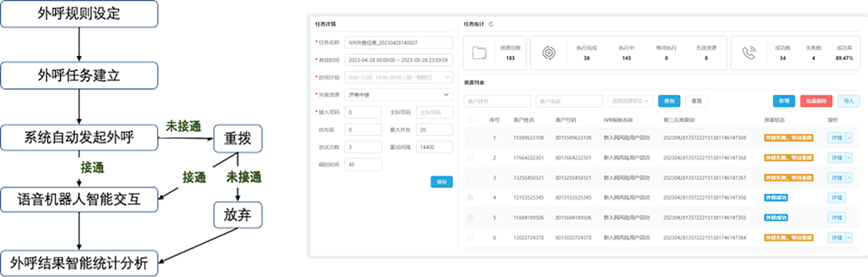Check the checkbox for row 17664222301
The height and width of the screenshot is (277, 868).
pos(470,157)
